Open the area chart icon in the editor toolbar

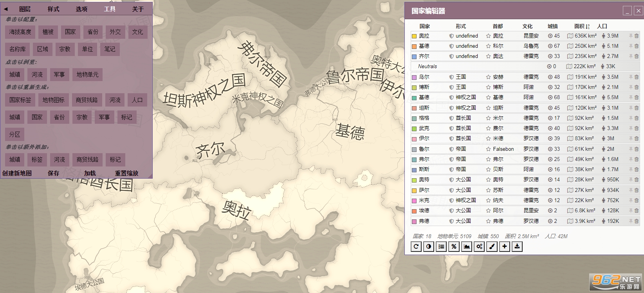click(x=467, y=246)
